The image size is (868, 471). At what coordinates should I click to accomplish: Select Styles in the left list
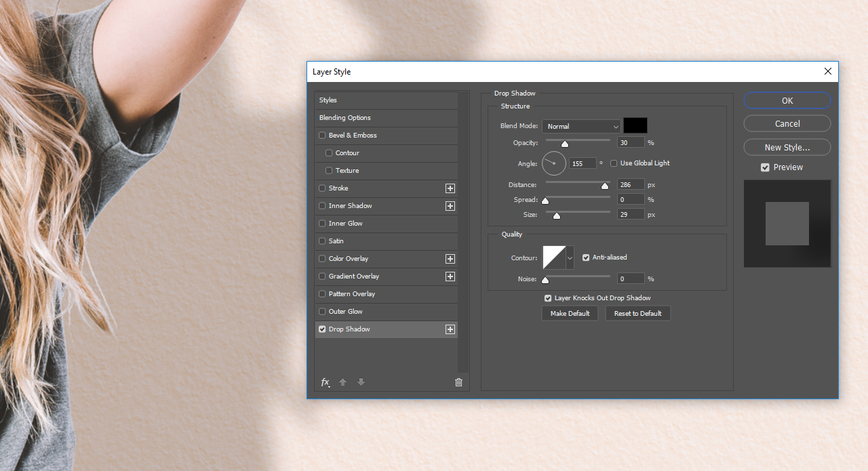(x=386, y=100)
